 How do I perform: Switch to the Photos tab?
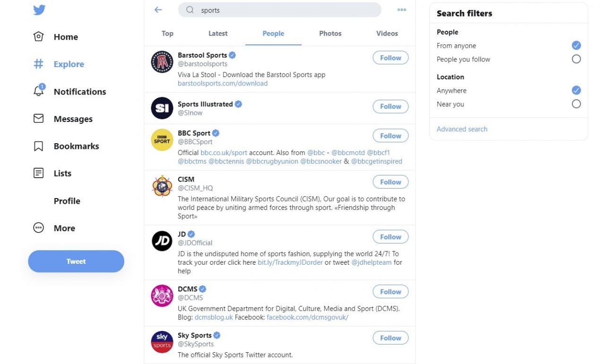(x=330, y=34)
